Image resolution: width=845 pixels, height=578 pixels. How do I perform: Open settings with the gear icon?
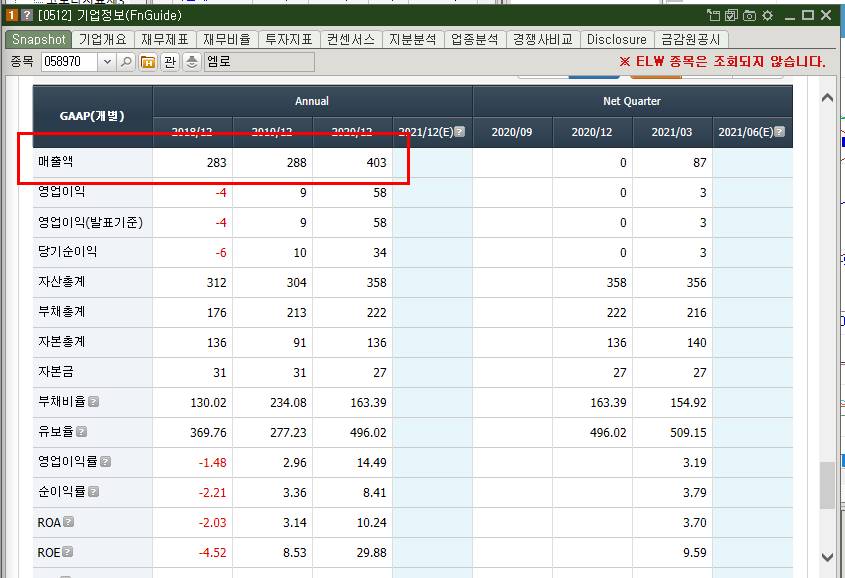pyautogui.click(x=767, y=15)
